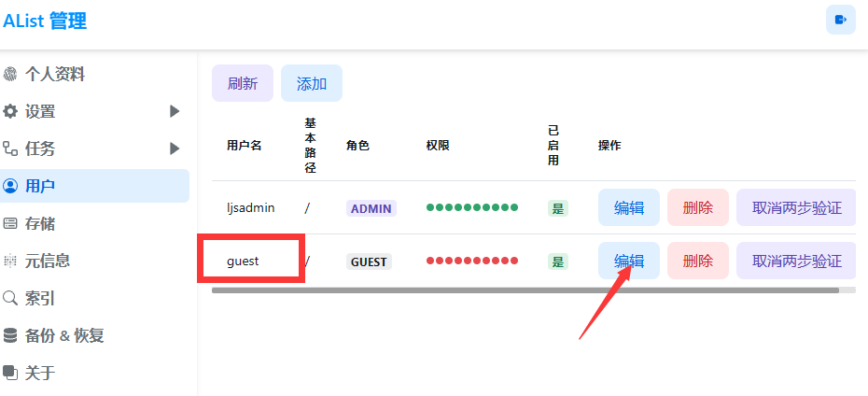Image resolution: width=868 pixels, height=396 pixels.
Task: Click the 添加 button
Action: coord(312,83)
